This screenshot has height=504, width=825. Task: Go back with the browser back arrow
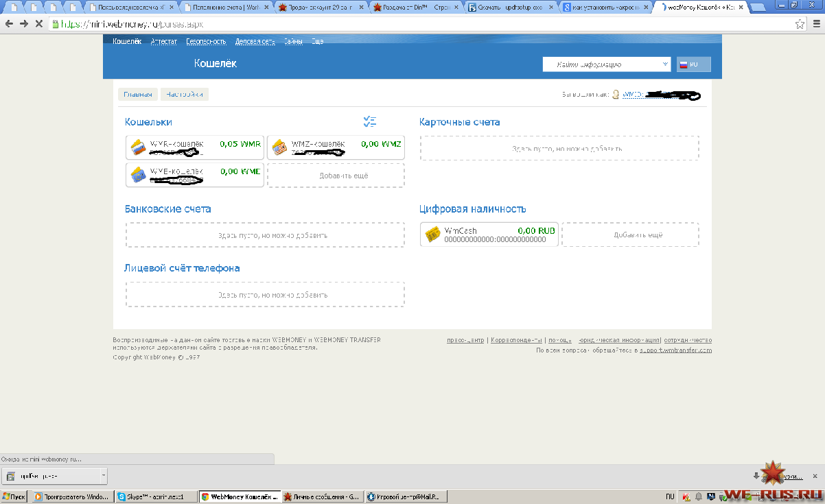click(9, 23)
